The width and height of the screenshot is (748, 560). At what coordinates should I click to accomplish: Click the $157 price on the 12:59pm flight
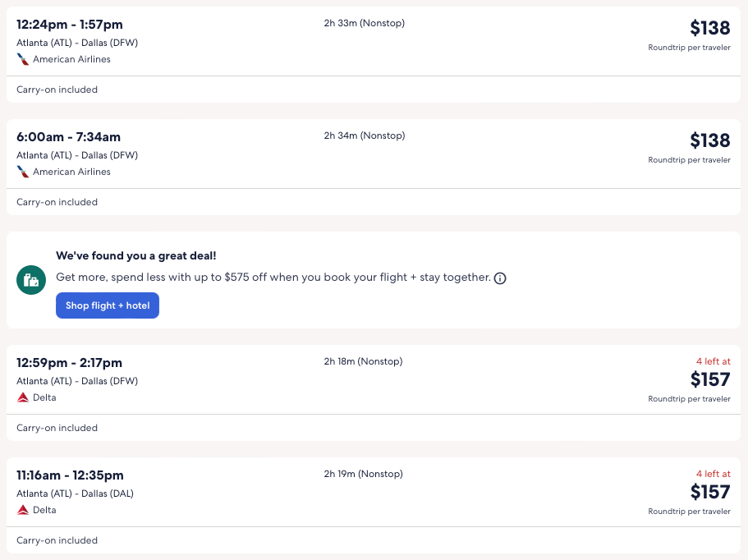click(709, 379)
